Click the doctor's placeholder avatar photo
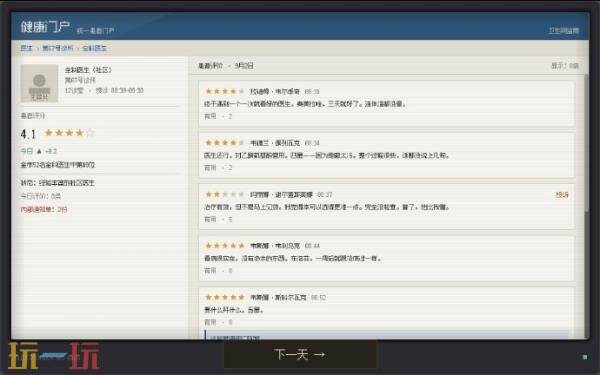The width and height of the screenshot is (600, 375). click(39, 83)
